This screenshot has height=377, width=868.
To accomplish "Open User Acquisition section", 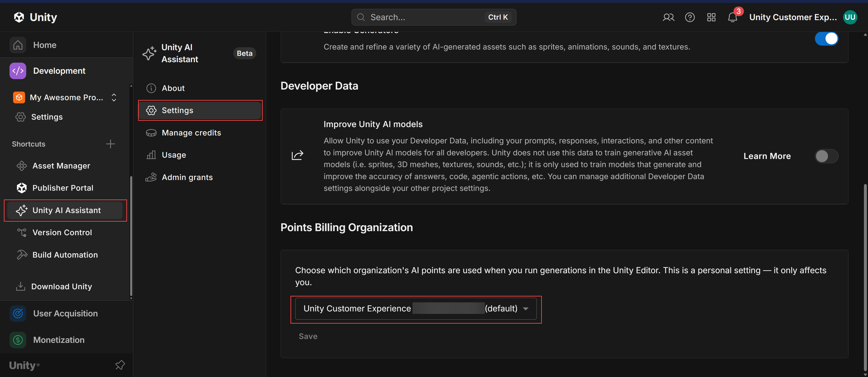I will click(66, 314).
